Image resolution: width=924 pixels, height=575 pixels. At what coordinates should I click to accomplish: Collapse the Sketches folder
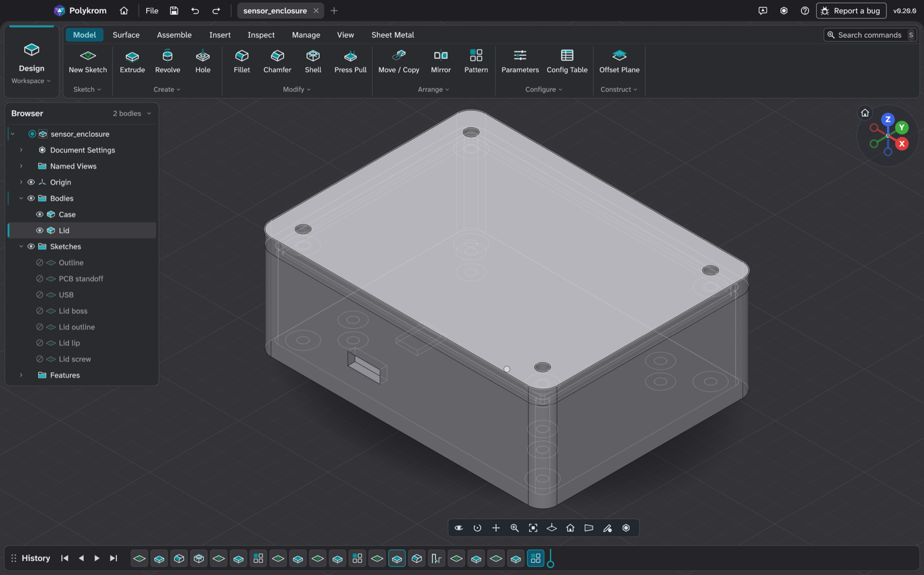21,247
